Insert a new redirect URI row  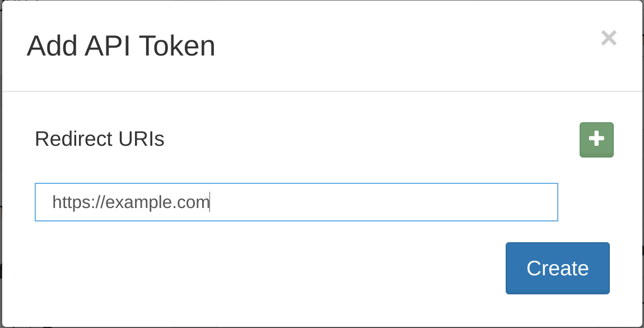[x=596, y=140]
